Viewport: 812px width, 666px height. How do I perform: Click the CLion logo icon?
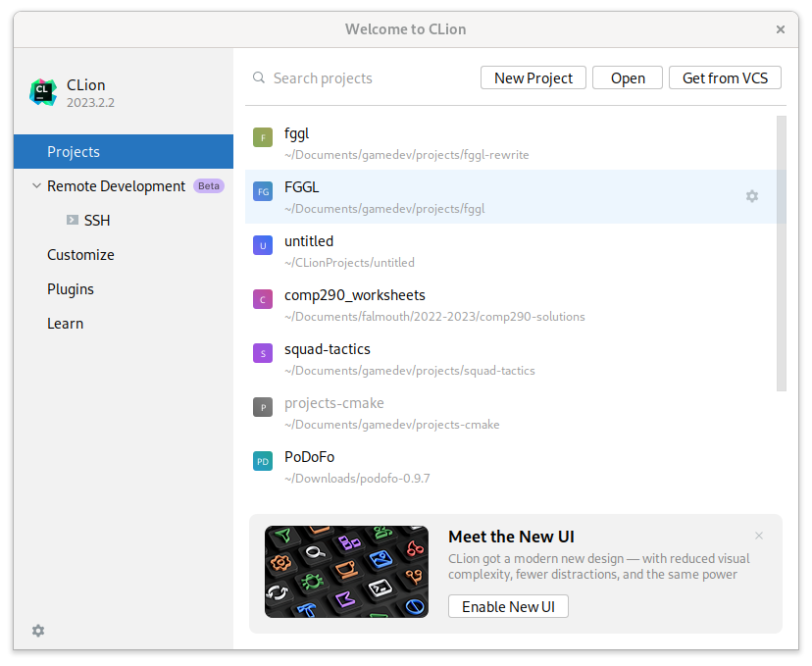[43, 92]
